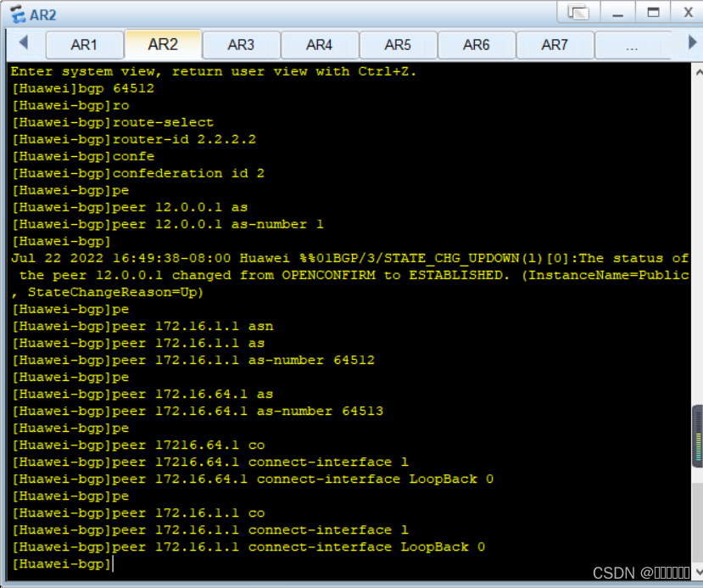Viewport: 703px width, 588px height.
Task: Click the STATE_CHG_UPDOWN log message line
Action: coord(349,258)
